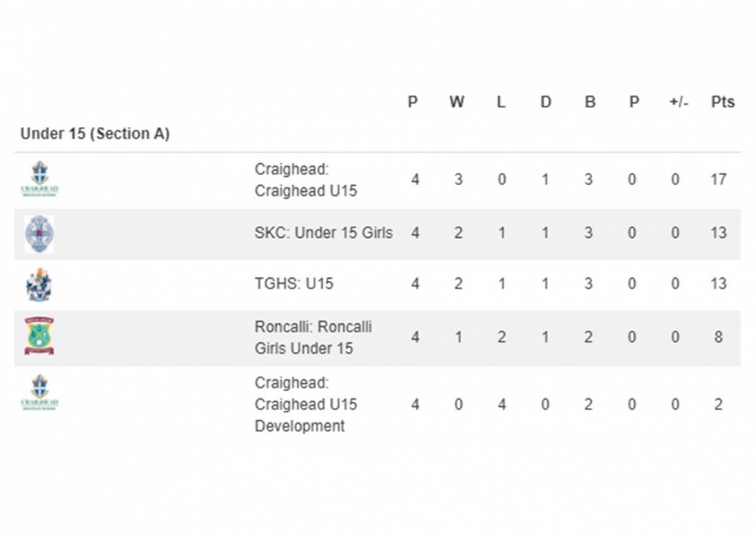Click the D column header

(545, 102)
